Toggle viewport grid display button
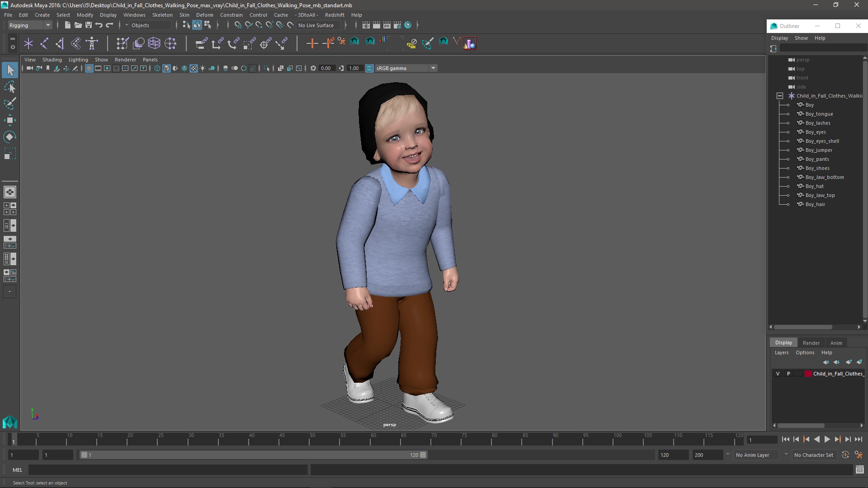 pos(89,68)
